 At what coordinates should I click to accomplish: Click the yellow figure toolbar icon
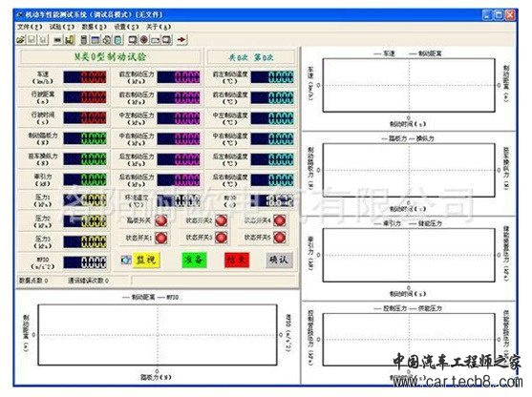pos(70,40)
